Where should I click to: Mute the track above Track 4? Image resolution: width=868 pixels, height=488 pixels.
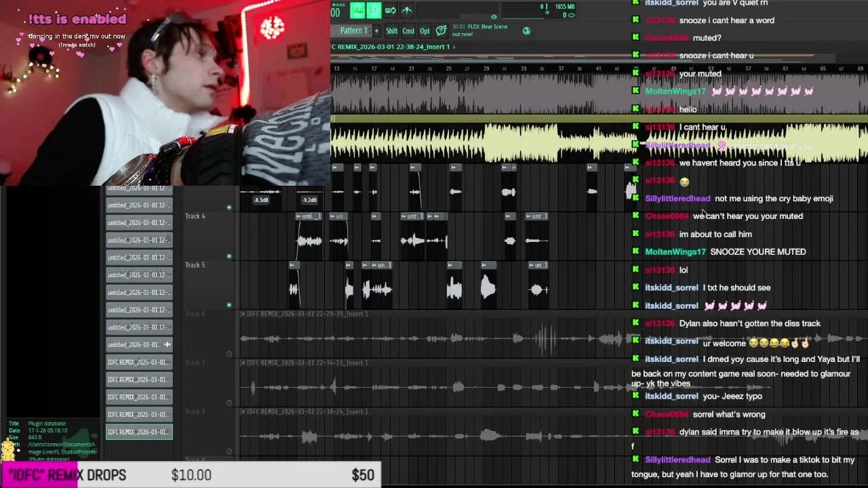pos(229,207)
